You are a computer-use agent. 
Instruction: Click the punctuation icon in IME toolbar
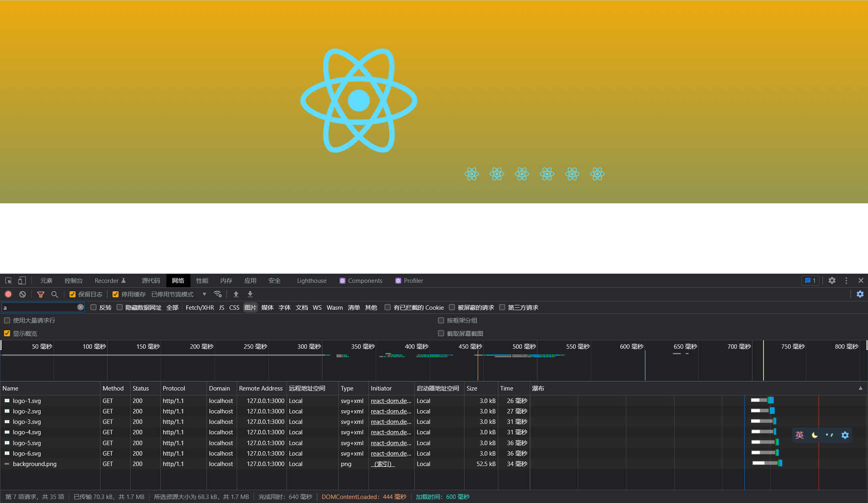pyautogui.click(x=829, y=435)
